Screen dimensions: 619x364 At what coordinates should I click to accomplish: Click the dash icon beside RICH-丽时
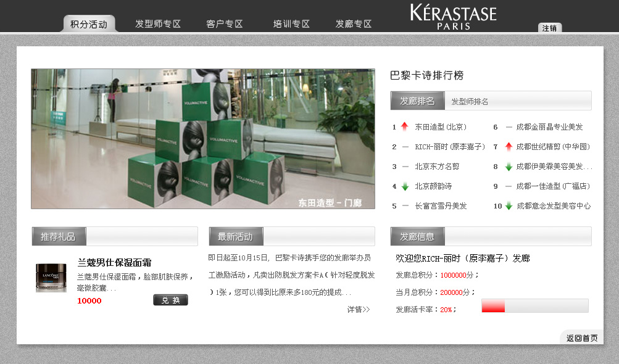point(405,147)
